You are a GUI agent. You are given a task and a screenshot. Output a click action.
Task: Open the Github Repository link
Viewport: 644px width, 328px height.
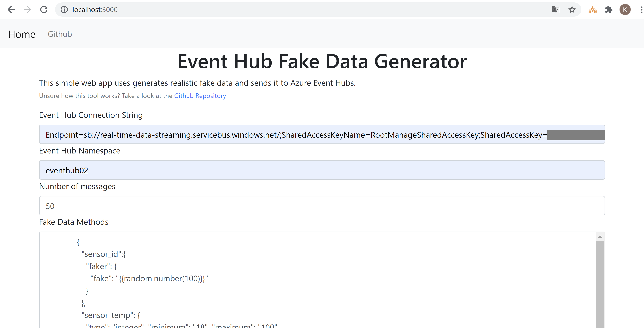pos(200,96)
